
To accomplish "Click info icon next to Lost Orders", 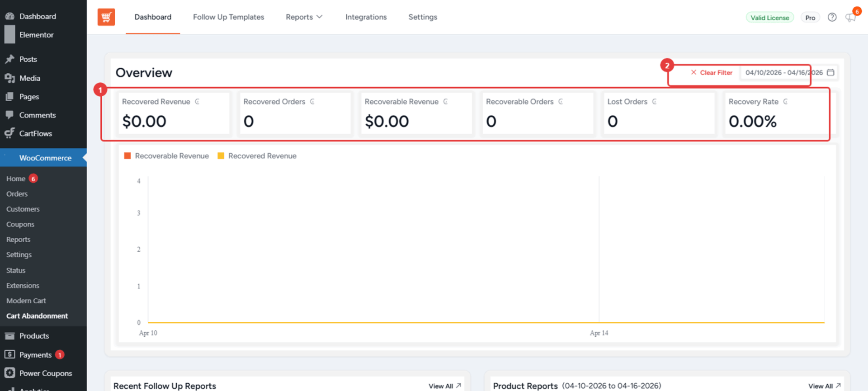I will pos(654,102).
